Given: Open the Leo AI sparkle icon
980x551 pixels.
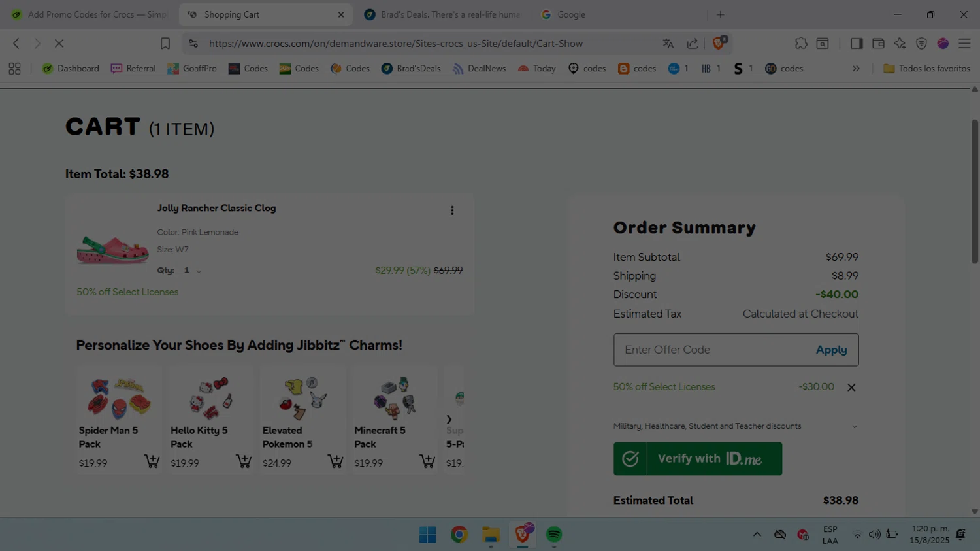Looking at the screenshot, I should click(900, 43).
